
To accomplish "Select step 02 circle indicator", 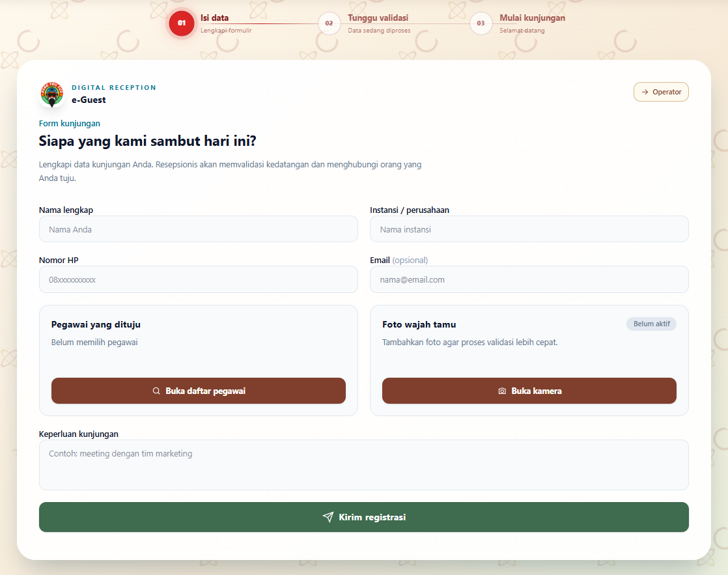I will tap(329, 23).
